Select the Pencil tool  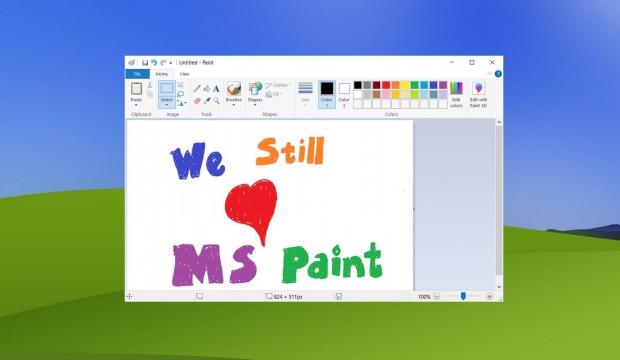coord(197,89)
